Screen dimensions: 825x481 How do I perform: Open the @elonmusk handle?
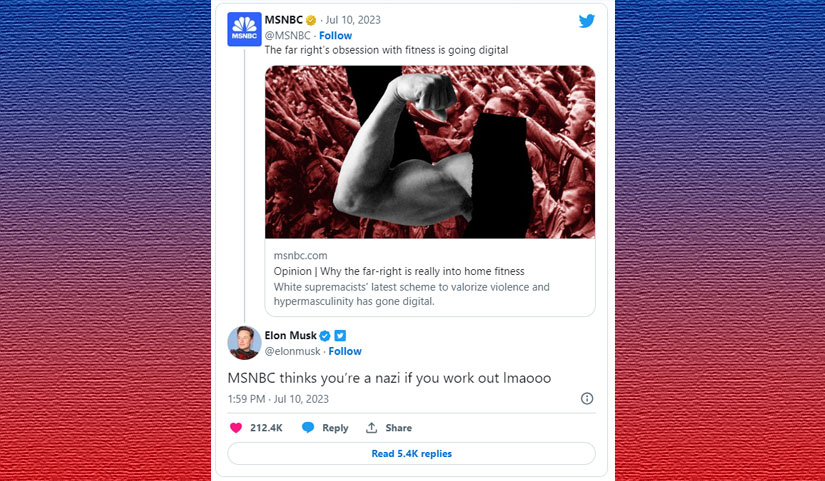(292, 352)
